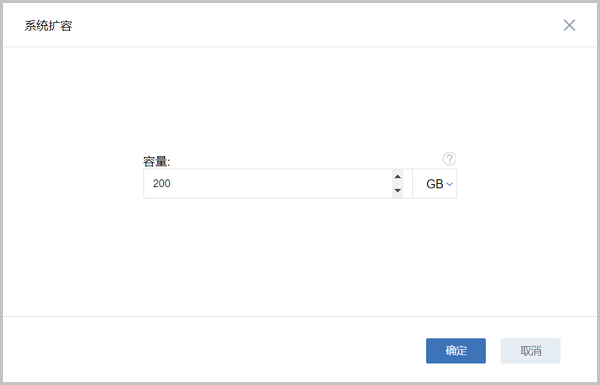Click the help question mark icon
Screen dimensions: 600x385
[x=449, y=158]
